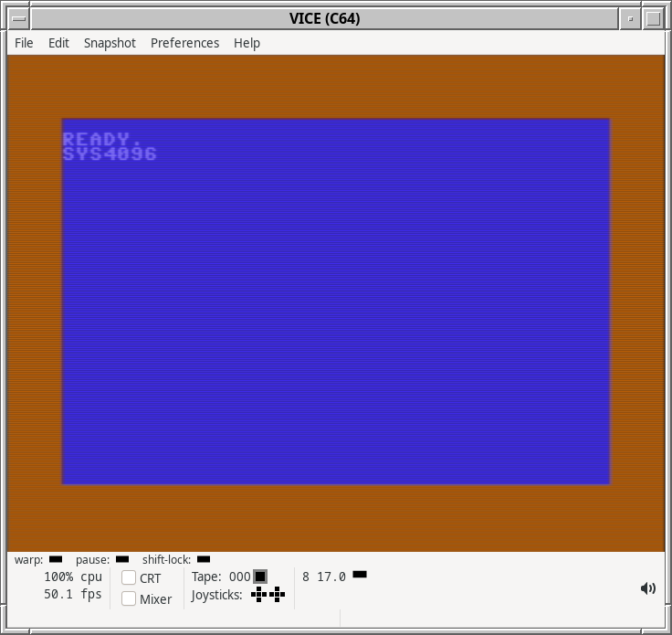Open the Preferences menu
Screen dimensions: 672x635
184,43
